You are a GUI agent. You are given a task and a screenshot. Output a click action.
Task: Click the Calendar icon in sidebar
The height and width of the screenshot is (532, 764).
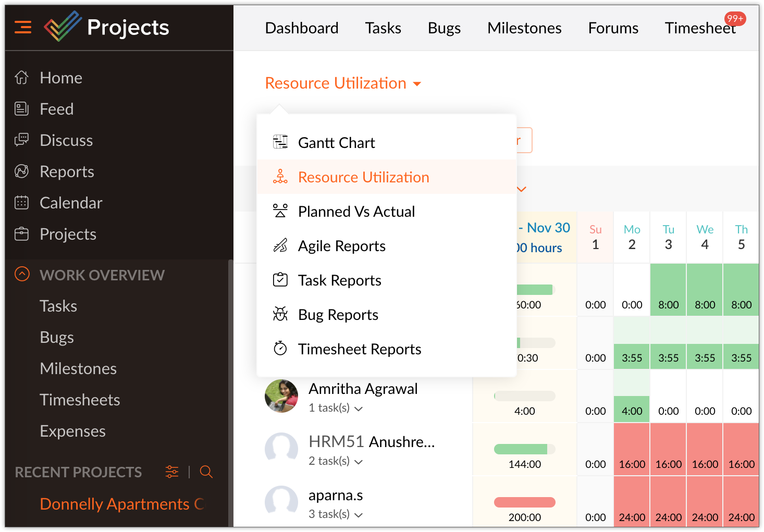(21, 203)
